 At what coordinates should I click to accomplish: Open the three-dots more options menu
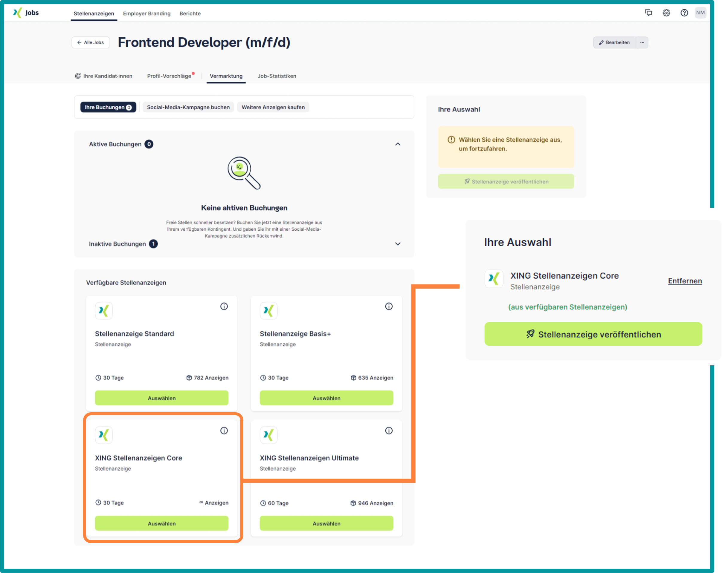pyautogui.click(x=642, y=43)
